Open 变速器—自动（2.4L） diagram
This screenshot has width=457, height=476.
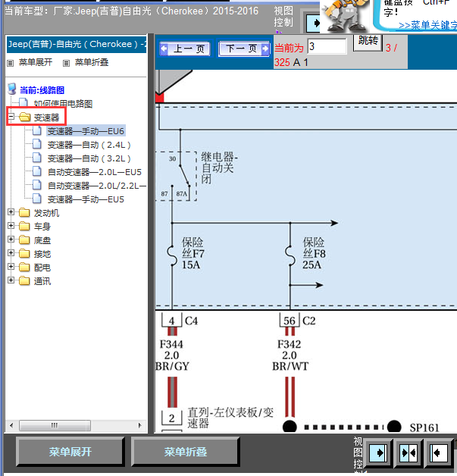[89, 145]
